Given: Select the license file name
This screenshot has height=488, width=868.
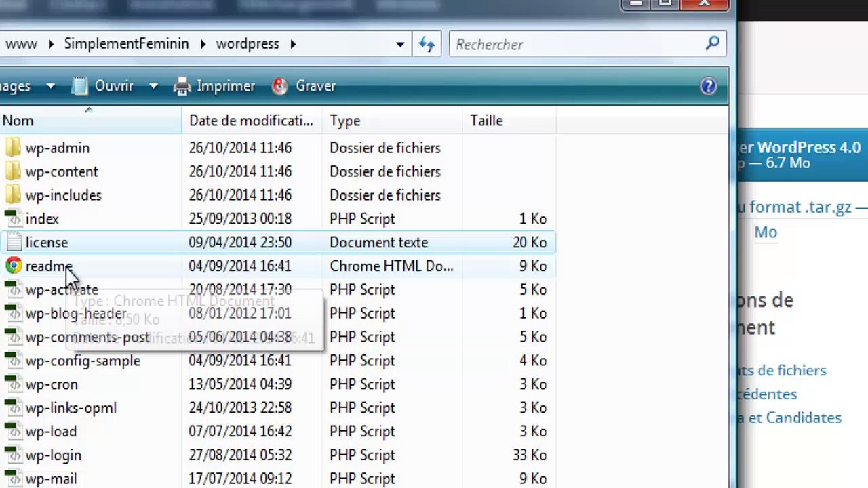Looking at the screenshot, I should [47, 243].
